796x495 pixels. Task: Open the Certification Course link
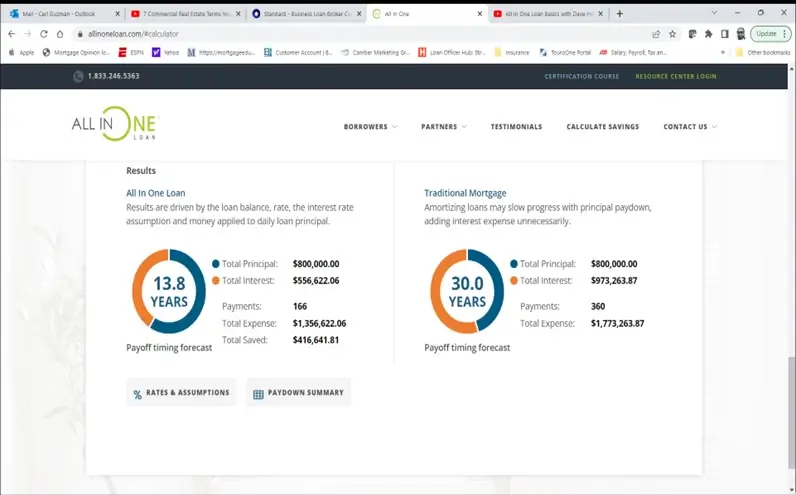(x=582, y=76)
